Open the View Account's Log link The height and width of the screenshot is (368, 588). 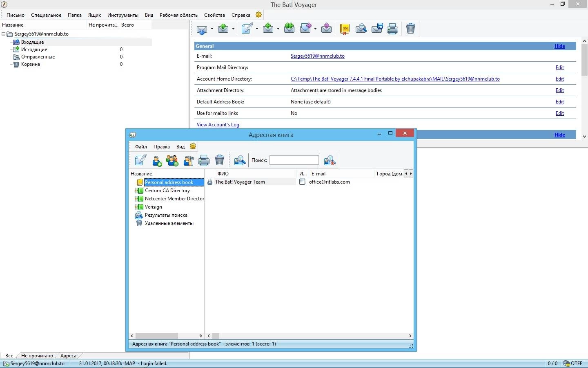[218, 125]
